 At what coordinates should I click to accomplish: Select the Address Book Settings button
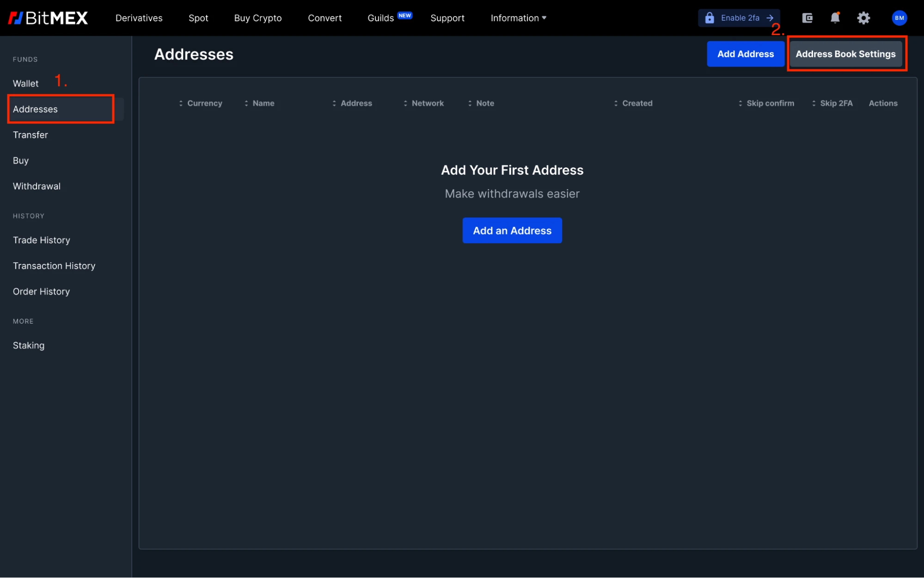(845, 53)
